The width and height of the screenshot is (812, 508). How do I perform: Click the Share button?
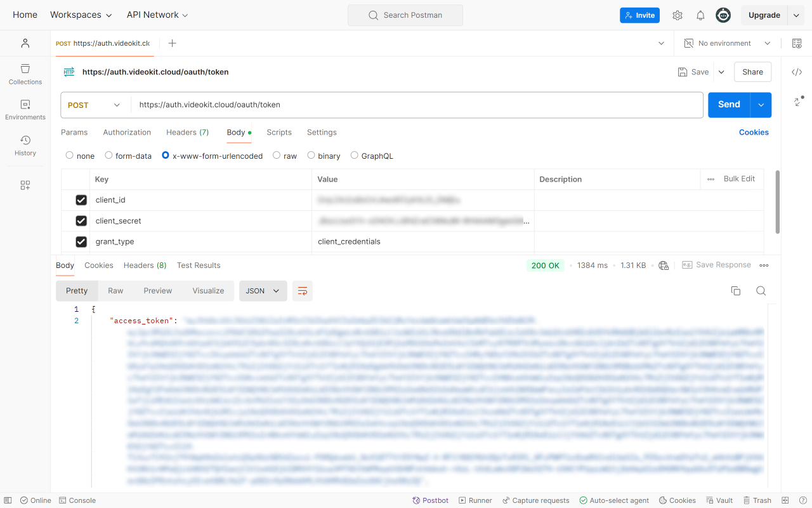click(753, 72)
